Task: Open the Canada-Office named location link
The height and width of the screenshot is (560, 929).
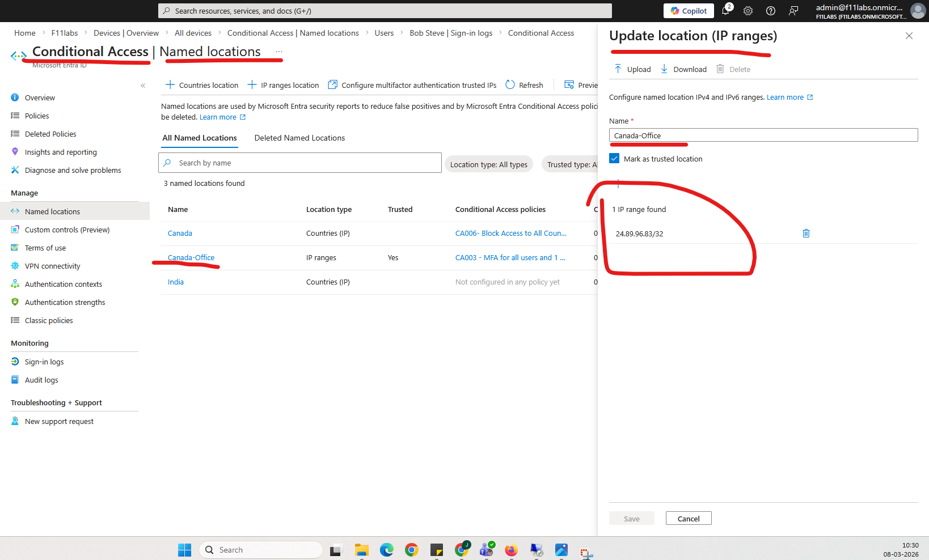Action: [191, 257]
